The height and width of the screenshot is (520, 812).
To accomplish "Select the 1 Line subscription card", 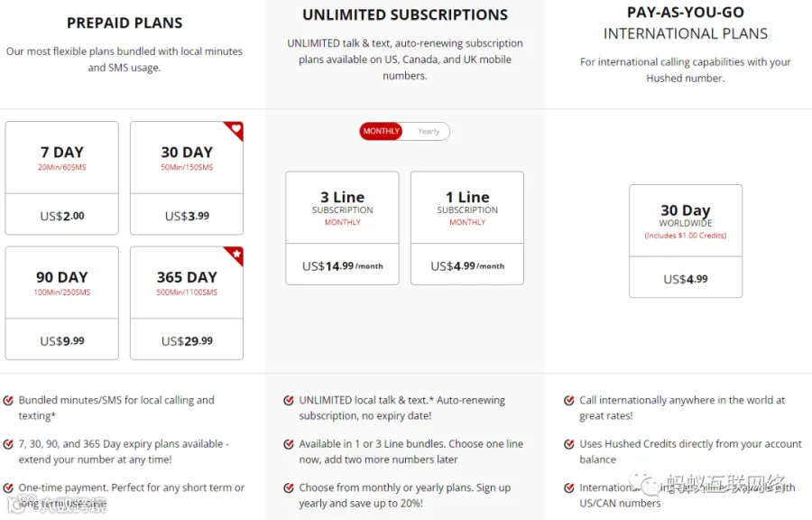I will coord(467,227).
